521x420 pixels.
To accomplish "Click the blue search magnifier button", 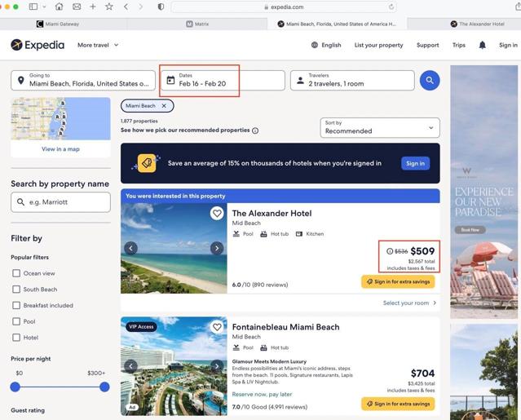I will pos(430,80).
